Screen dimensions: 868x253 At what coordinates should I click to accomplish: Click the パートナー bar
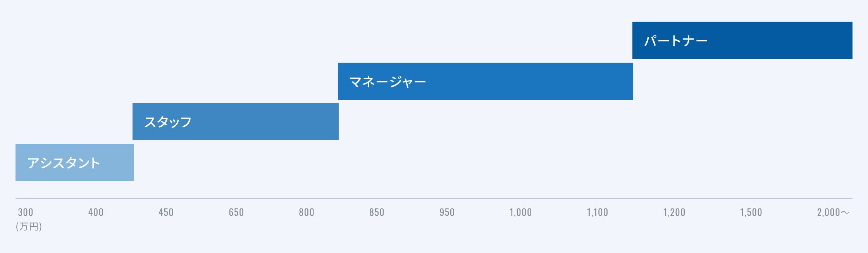pos(742,40)
